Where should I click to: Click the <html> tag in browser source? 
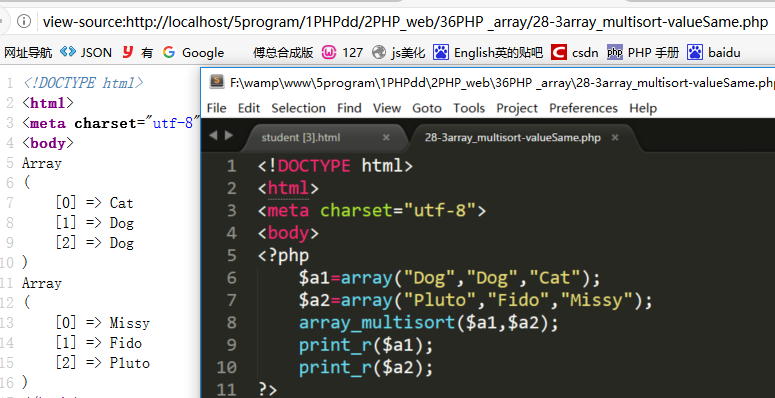pyautogui.click(x=48, y=103)
